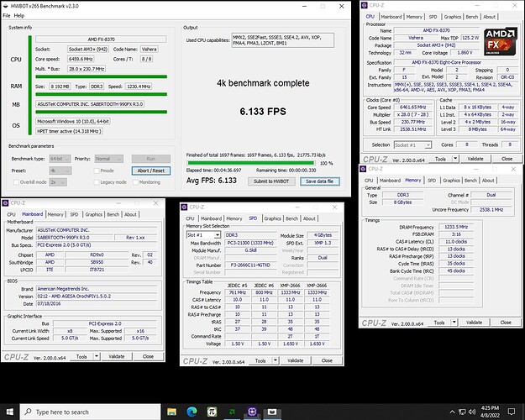Click Submit to HWBOT button

(x=271, y=181)
